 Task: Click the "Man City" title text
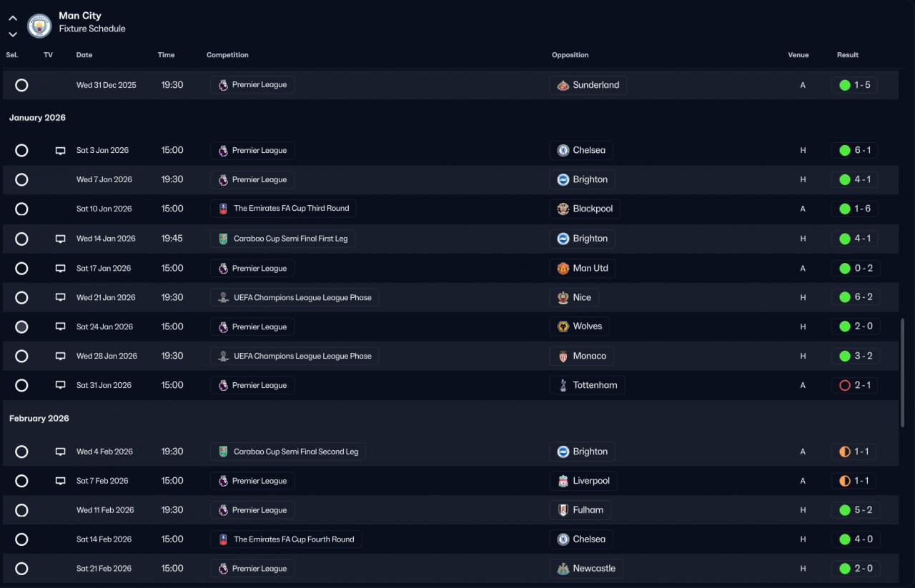(80, 16)
